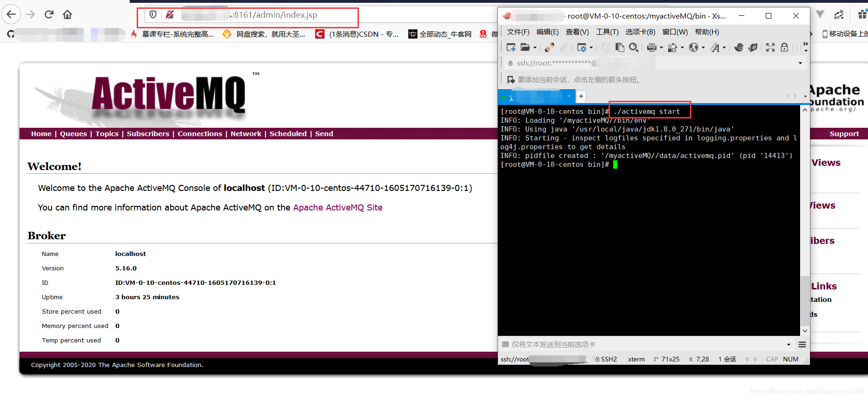The width and height of the screenshot is (868, 400).
Task: Open the Topics page in ActiveMQ
Action: pos(107,134)
